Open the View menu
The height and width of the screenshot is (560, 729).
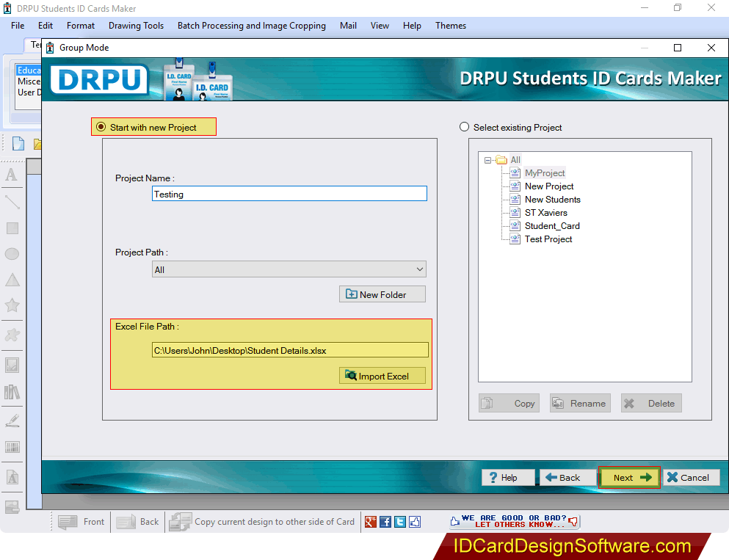380,26
